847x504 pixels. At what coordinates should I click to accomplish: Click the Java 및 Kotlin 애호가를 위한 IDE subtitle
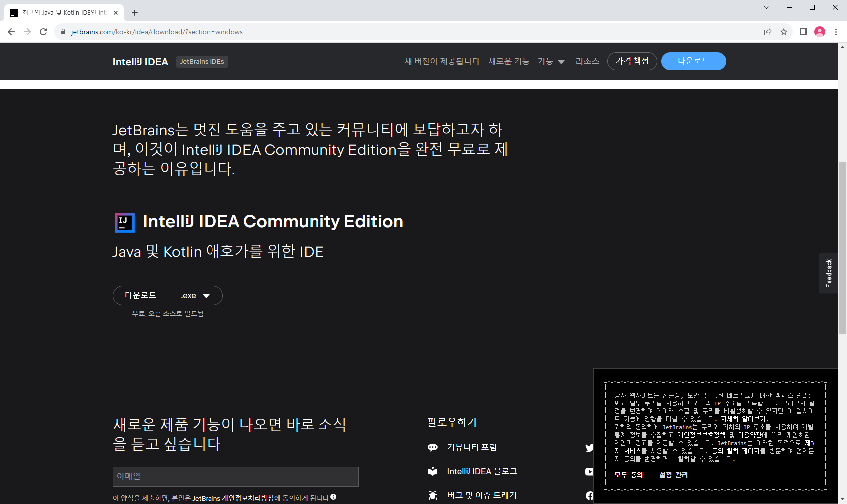[218, 251]
